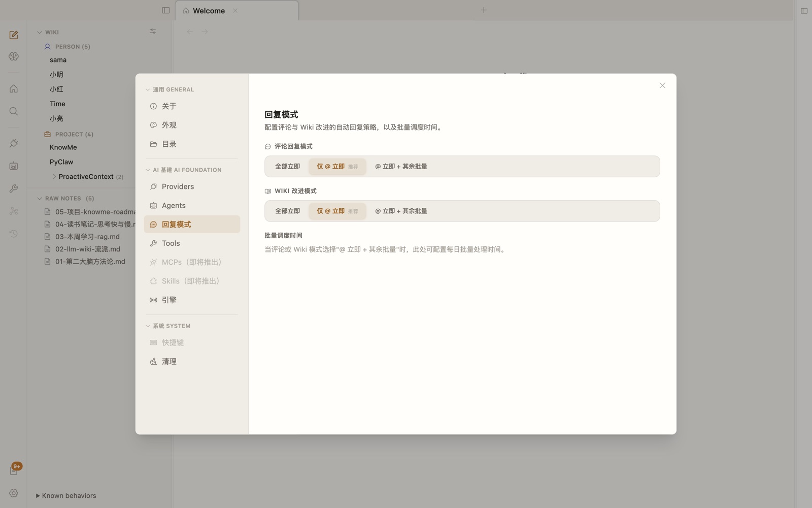
Task: Expand Known behaviors disclosure
Action: click(x=66, y=496)
